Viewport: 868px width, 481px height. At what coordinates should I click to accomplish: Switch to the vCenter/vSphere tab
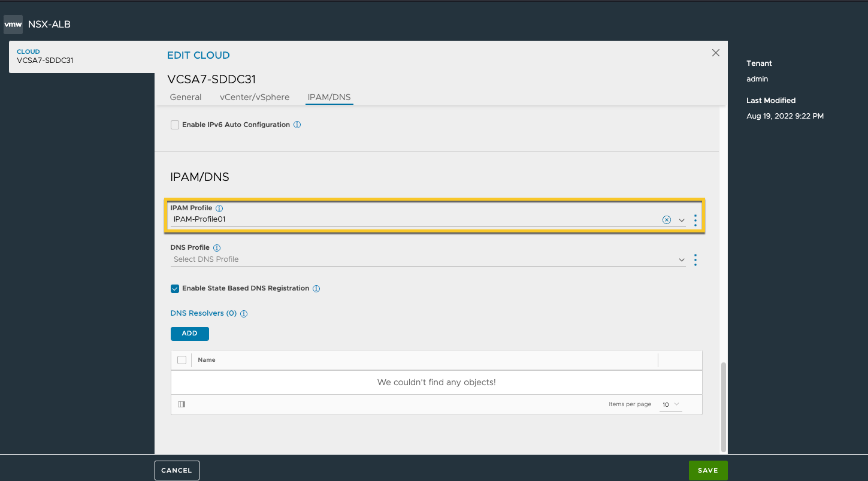tap(255, 97)
